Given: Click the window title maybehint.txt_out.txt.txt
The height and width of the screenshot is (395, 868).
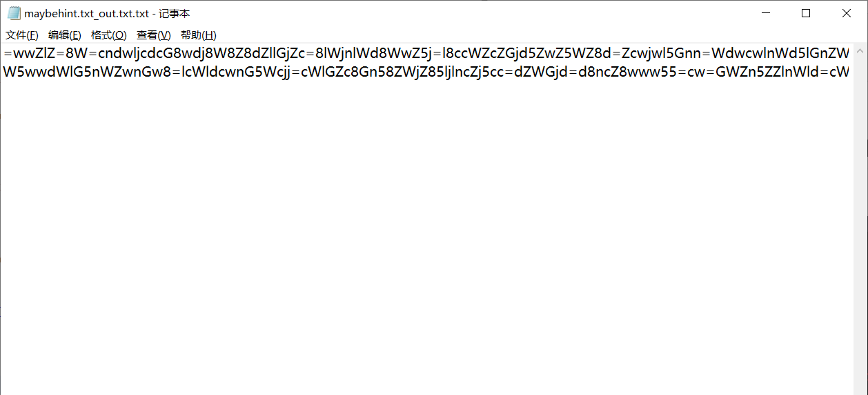Looking at the screenshot, I should 86,13.
